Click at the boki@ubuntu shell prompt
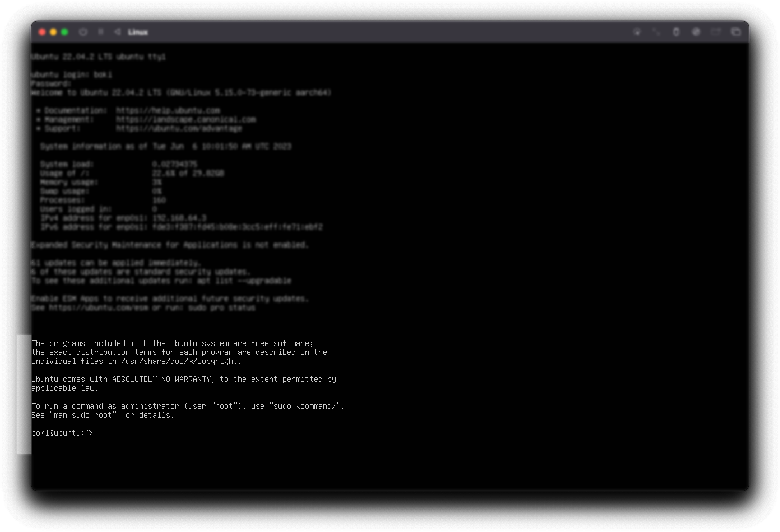The height and width of the screenshot is (532, 780). (63, 433)
